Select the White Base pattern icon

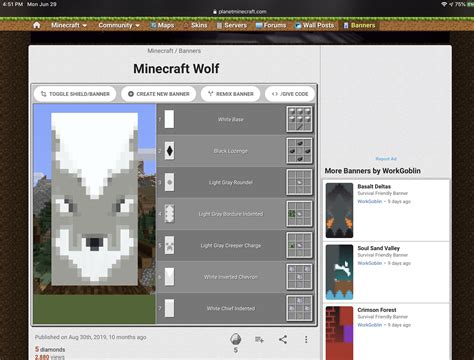[x=169, y=119]
